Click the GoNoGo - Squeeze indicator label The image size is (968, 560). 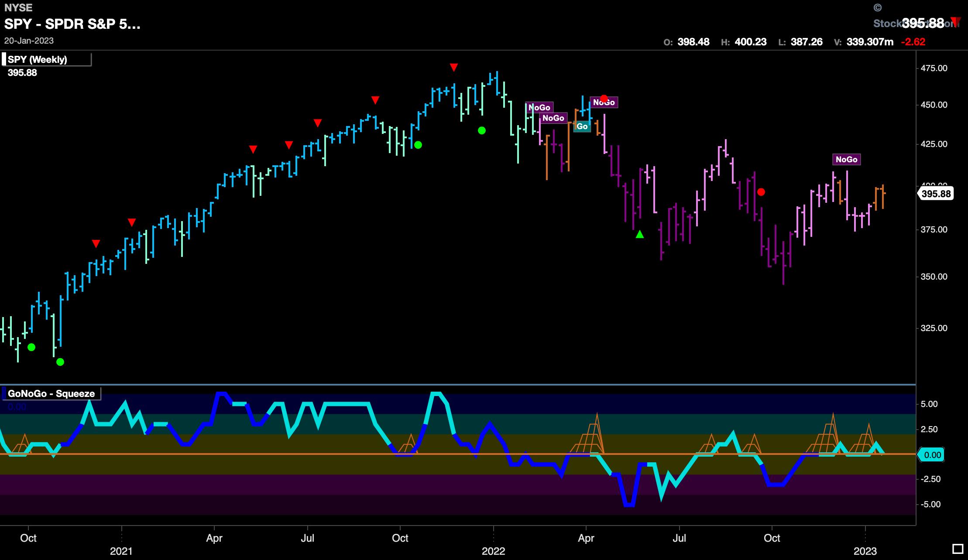pyautogui.click(x=51, y=393)
